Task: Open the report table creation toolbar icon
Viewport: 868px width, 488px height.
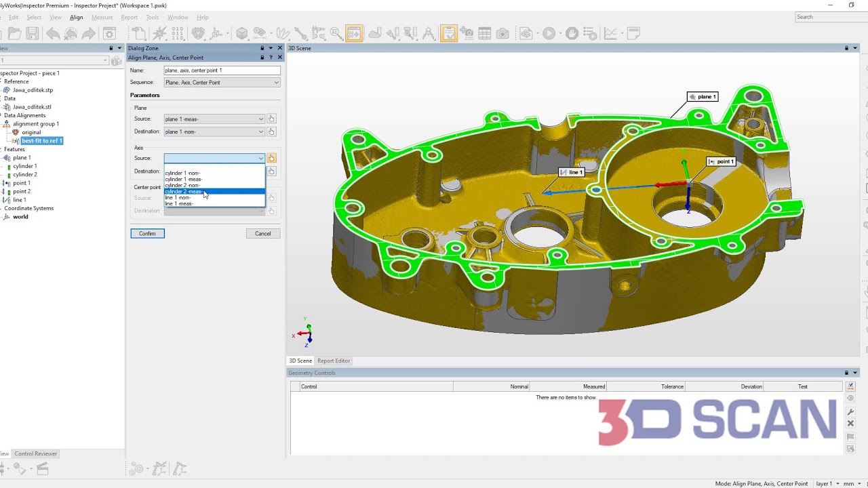Action: point(485,33)
